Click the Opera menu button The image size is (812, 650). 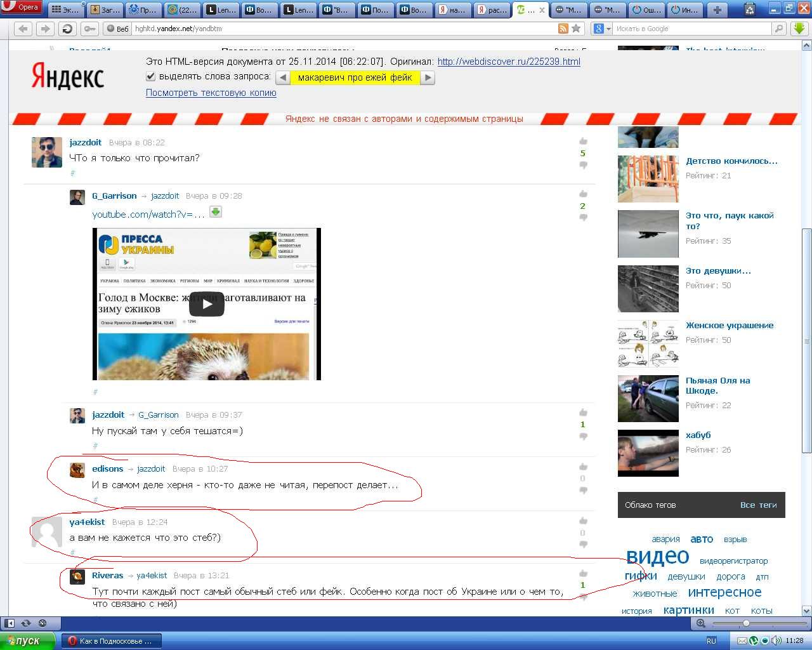[x=21, y=8]
